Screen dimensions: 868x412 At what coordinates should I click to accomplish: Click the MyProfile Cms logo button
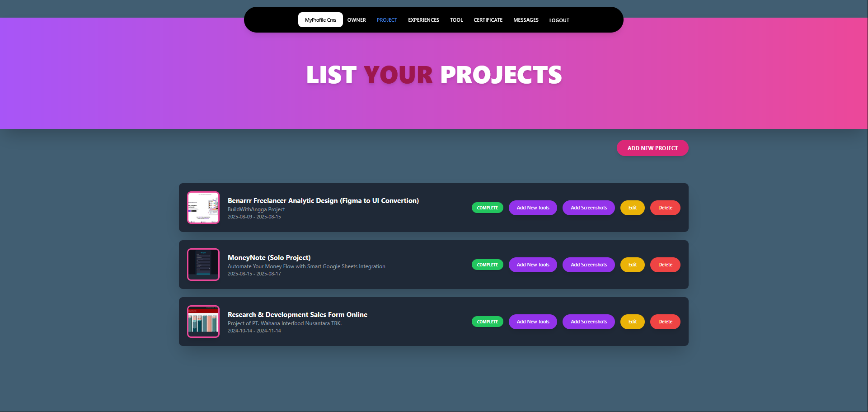(320, 20)
